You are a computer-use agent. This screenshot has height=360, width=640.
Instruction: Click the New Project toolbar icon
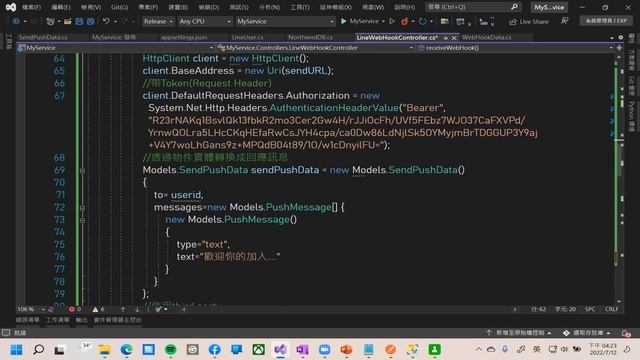[51, 21]
